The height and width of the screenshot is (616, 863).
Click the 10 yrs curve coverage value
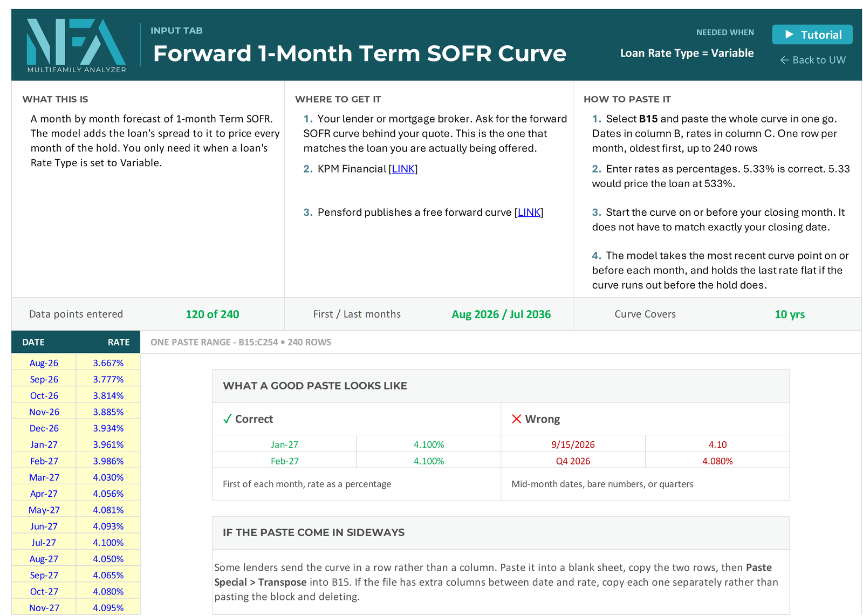(x=790, y=314)
